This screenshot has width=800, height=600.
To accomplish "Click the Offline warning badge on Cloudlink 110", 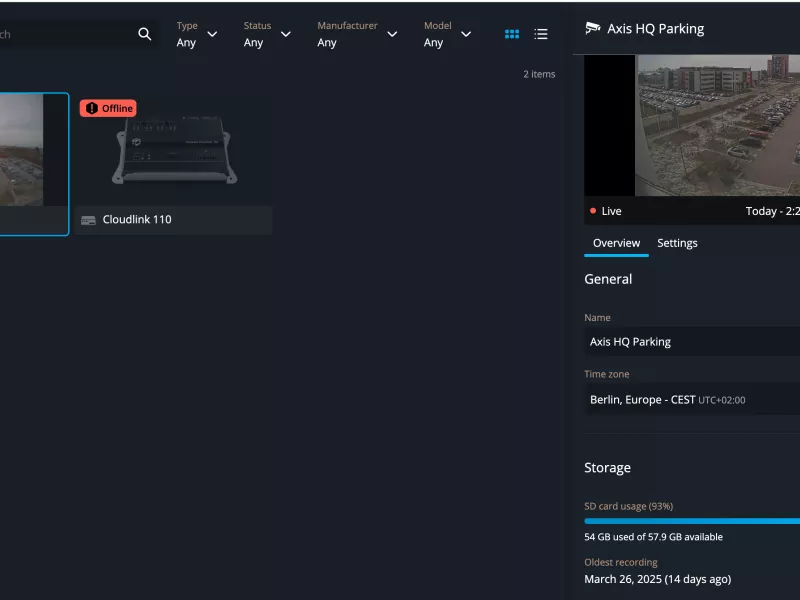I will (108, 108).
